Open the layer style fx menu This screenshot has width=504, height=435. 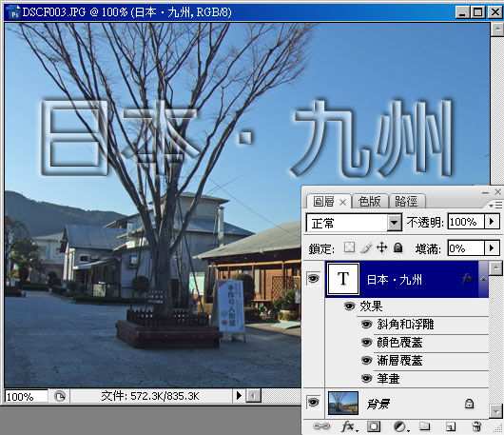coord(349,426)
